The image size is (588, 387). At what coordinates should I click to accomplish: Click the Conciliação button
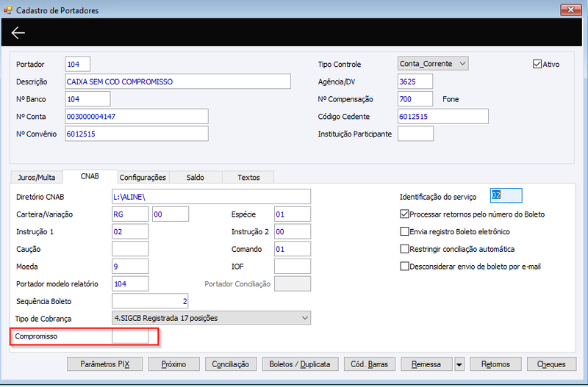click(x=231, y=364)
